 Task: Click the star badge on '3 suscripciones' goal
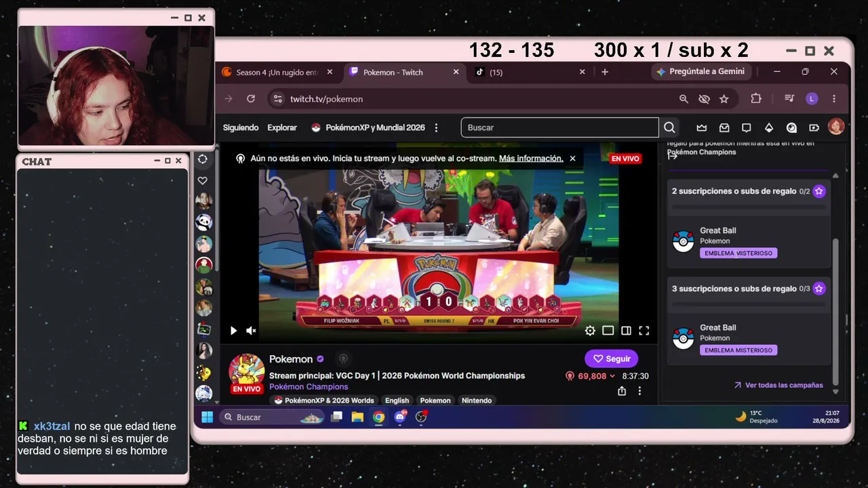(819, 289)
